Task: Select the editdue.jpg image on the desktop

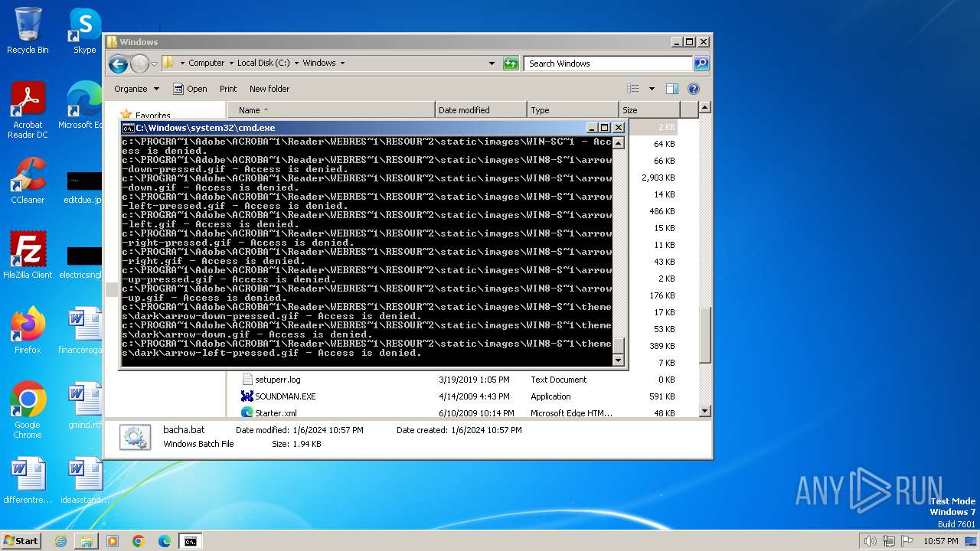Action: pos(83,187)
